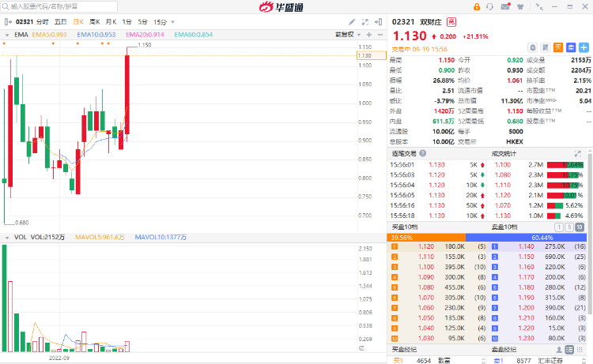Show 5 levels of order book depth
This screenshot has height=364, width=593.
click(x=569, y=227)
